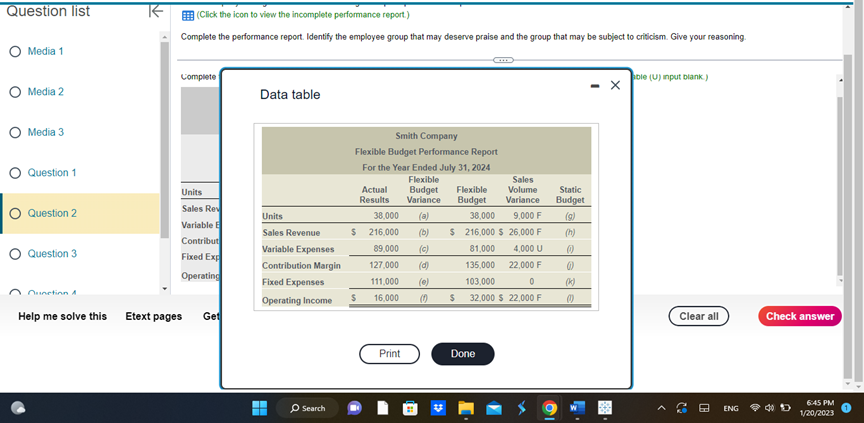Open the notification badge icon

coord(847,408)
